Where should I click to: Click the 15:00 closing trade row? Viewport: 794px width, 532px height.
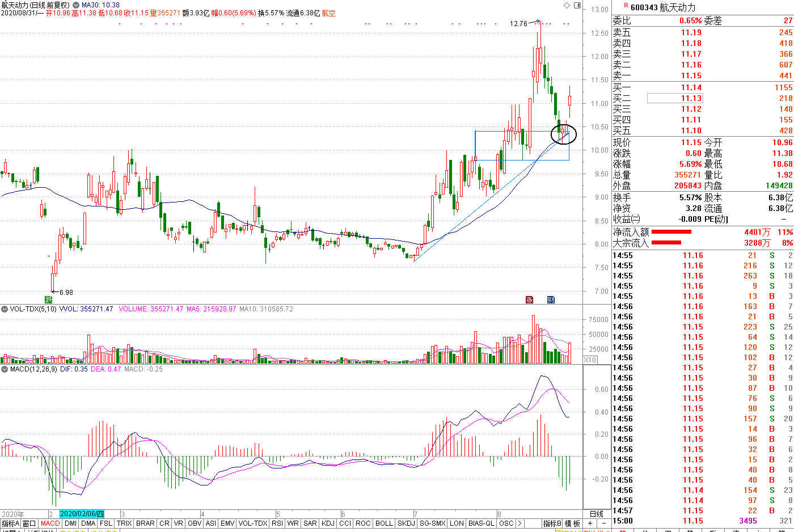coord(703,521)
